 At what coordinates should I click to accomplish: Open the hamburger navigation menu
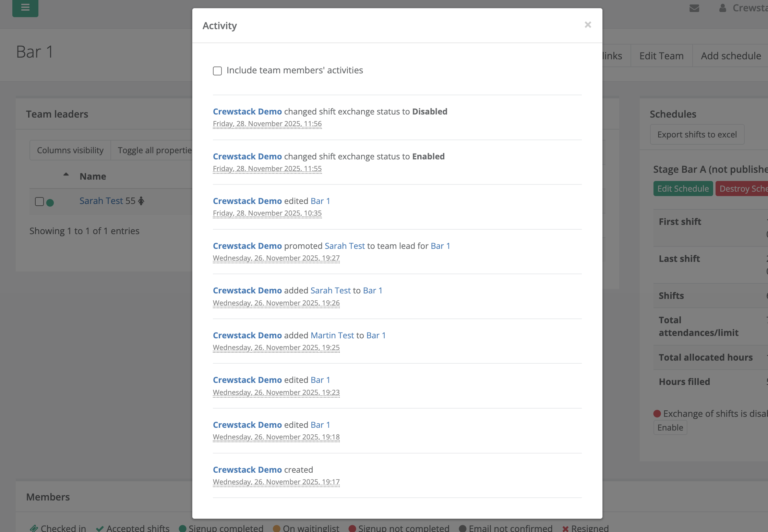(25, 8)
